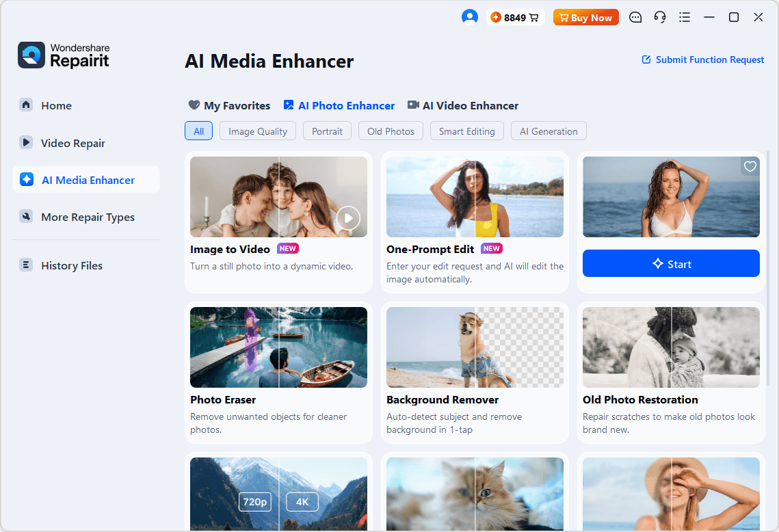This screenshot has height=532, width=779.
Task: Open the 720p to 4K mountain thumbnail
Action: [x=279, y=494]
